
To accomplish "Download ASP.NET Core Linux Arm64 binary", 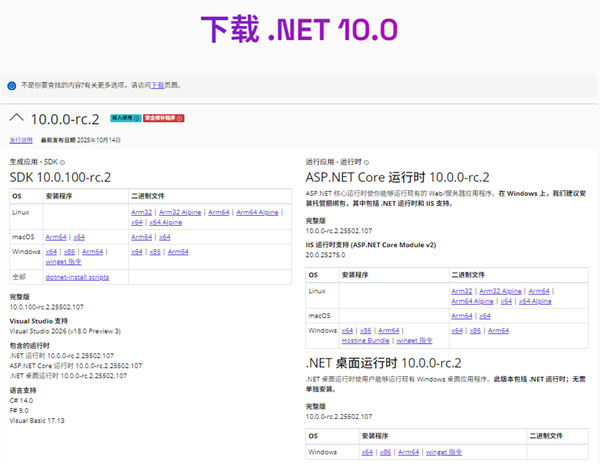I will (539, 291).
